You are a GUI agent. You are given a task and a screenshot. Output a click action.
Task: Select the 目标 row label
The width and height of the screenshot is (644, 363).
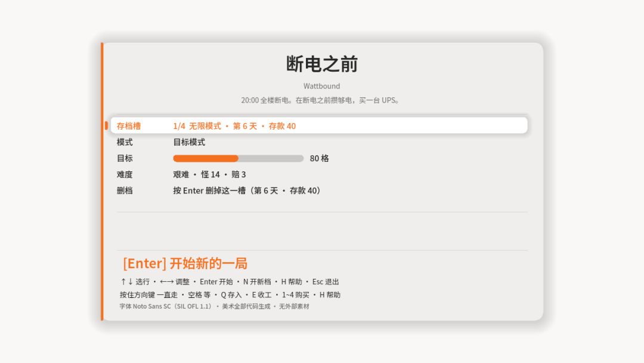(x=125, y=158)
